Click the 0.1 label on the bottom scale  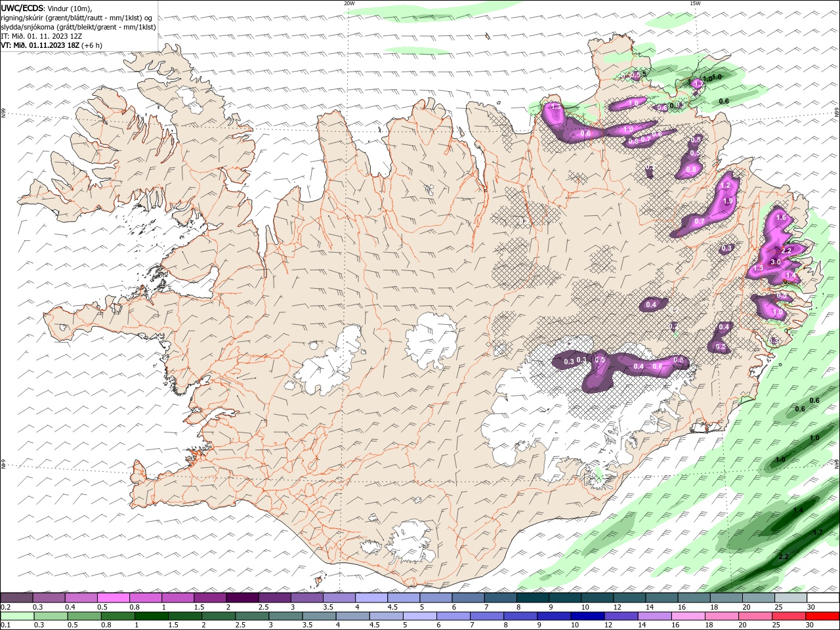click(x=5, y=625)
